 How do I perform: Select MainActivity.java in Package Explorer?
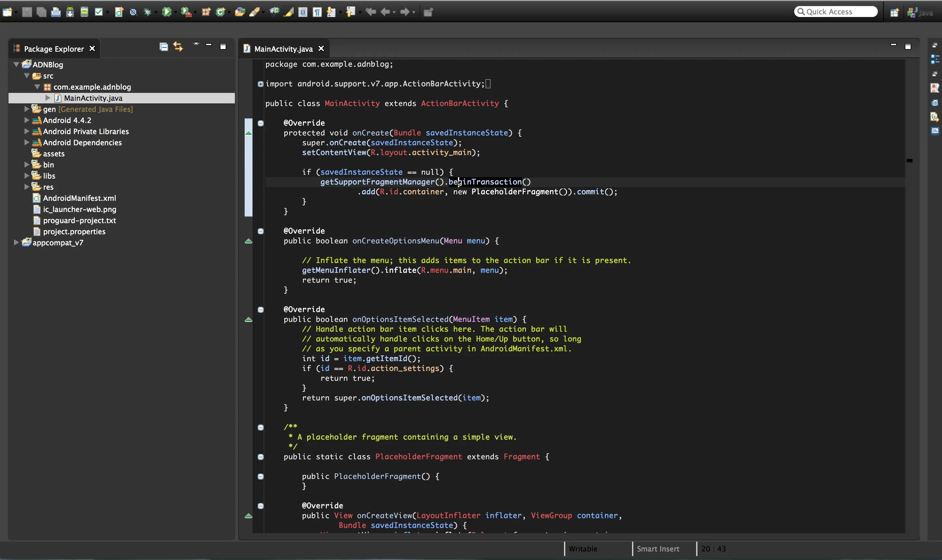tap(93, 98)
